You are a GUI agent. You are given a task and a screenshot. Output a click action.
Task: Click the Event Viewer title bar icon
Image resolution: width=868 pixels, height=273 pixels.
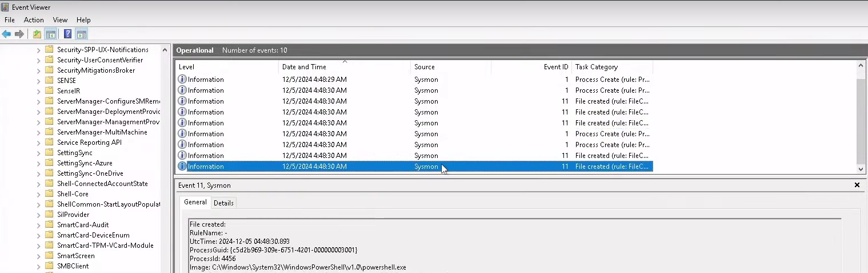[x=5, y=7]
